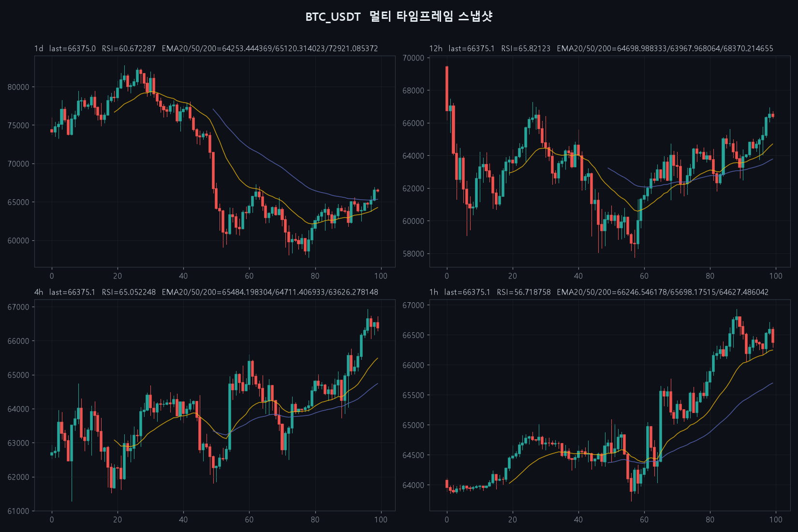The image size is (798, 532).
Task: Click the 61000 y-axis tick on 4h chart
Action: [x=18, y=511]
